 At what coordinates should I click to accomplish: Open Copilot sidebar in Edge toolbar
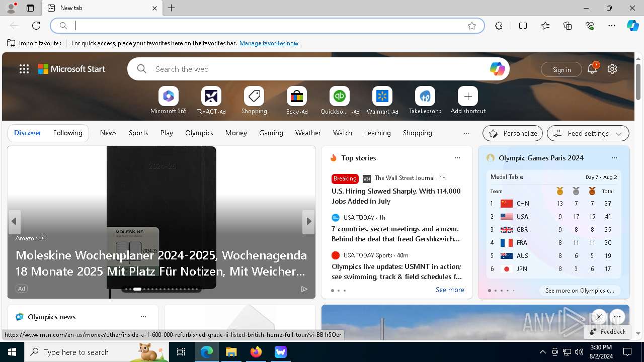(632, 26)
